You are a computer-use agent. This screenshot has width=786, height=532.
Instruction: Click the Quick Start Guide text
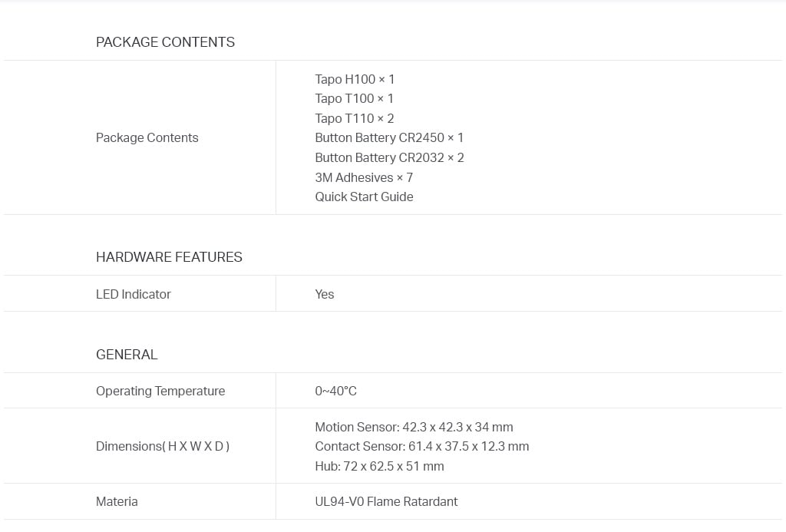364,197
